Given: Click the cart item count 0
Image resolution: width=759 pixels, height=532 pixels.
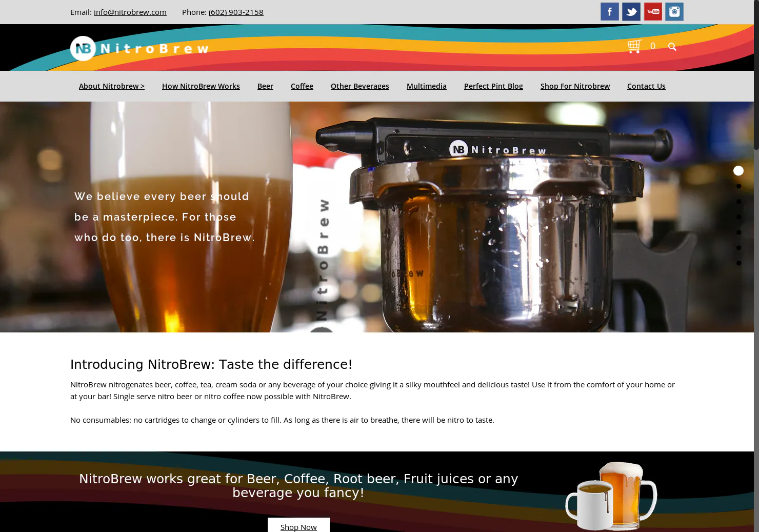Looking at the screenshot, I should tap(653, 46).
